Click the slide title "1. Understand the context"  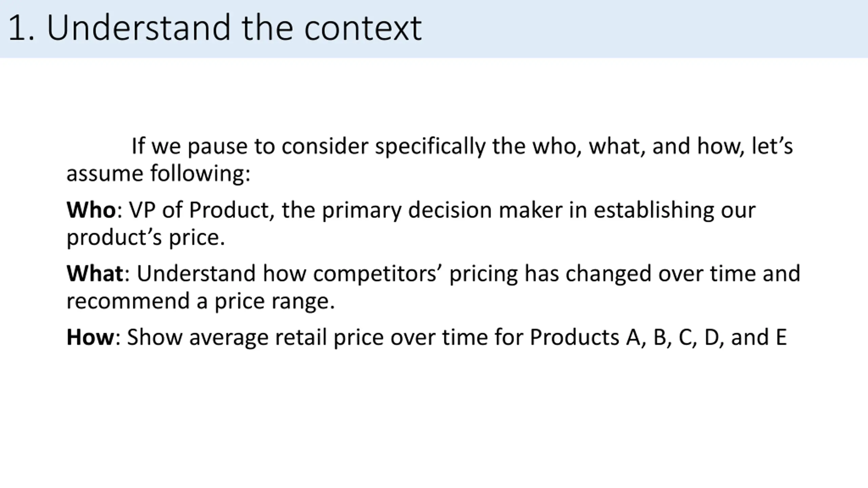coord(215,28)
